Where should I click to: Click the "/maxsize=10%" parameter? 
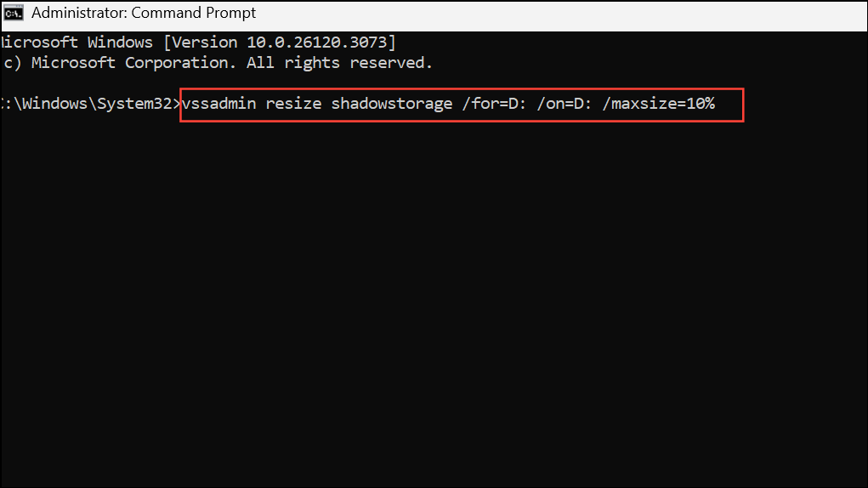coord(663,104)
